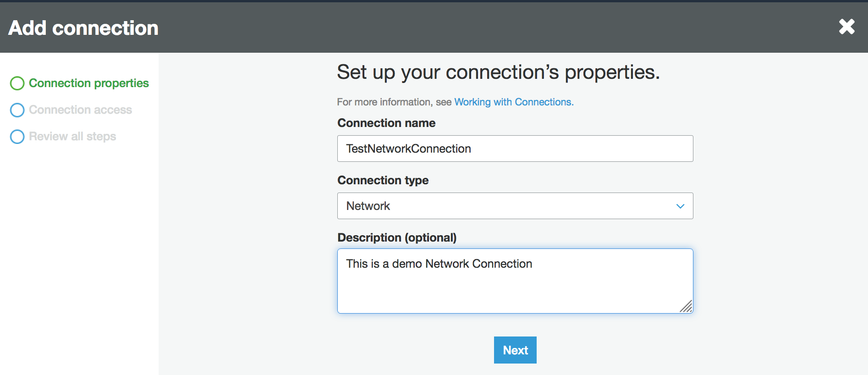The height and width of the screenshot is (375, 868).
Task: Click the Connection access step circle icon
Action: coord(17,110)
